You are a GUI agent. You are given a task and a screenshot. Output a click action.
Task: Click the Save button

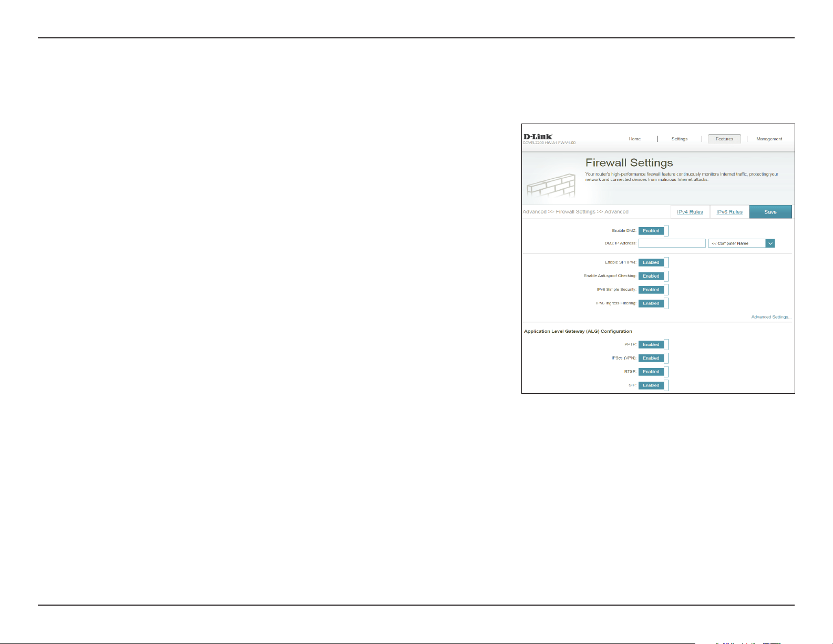click(x=770, y=212)
